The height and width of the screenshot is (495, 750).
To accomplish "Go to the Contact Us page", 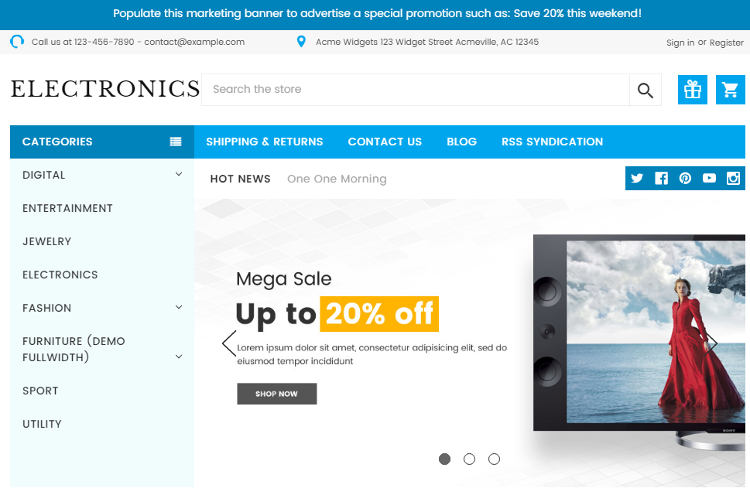I will click(x=385, y=142).
